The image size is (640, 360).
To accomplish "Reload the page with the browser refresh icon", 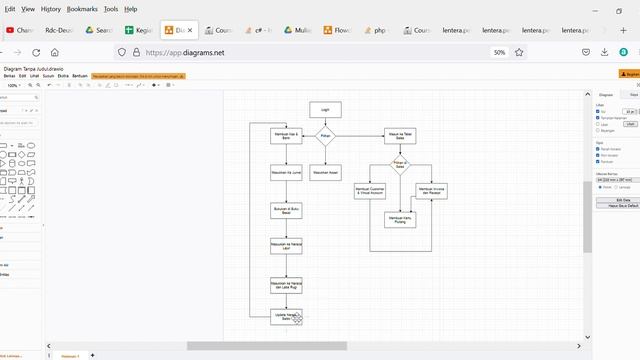I will pyautogui.click(x=36, y=53).
